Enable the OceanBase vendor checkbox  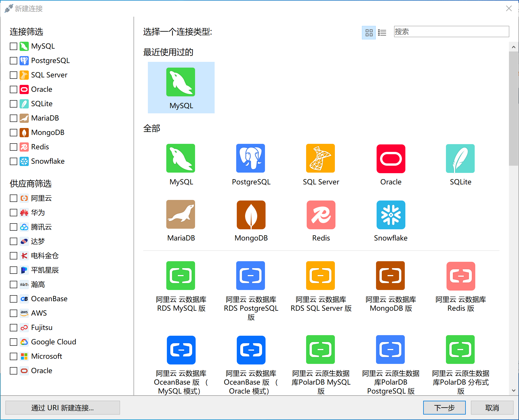coord(14,299)
